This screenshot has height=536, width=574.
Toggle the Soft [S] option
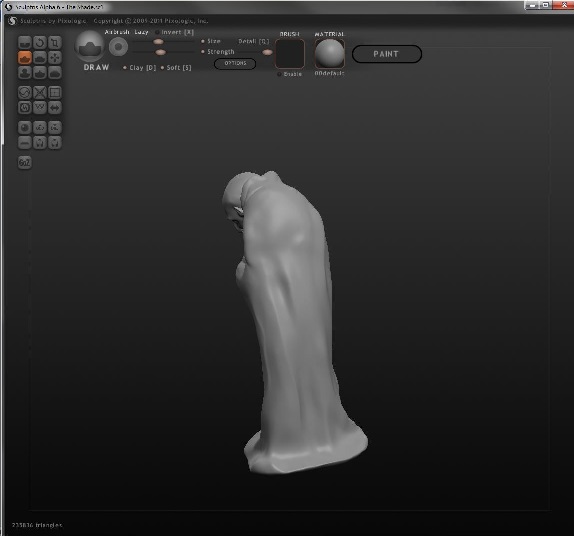pyautogui.click(x=176, y=68)
